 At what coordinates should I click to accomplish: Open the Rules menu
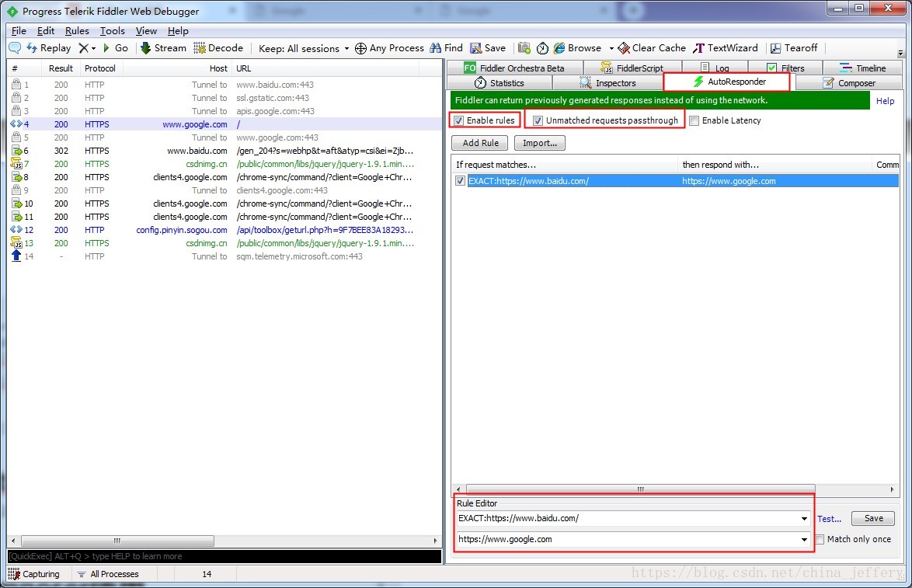click(x=77, y=31)
